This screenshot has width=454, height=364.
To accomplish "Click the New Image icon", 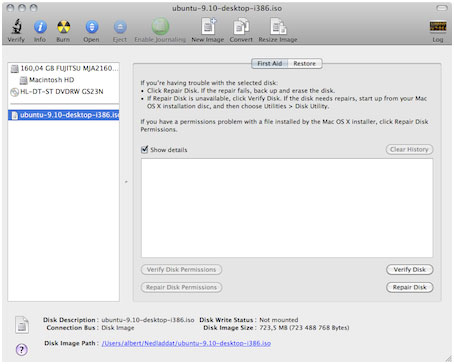I will [x=208, y=26].
